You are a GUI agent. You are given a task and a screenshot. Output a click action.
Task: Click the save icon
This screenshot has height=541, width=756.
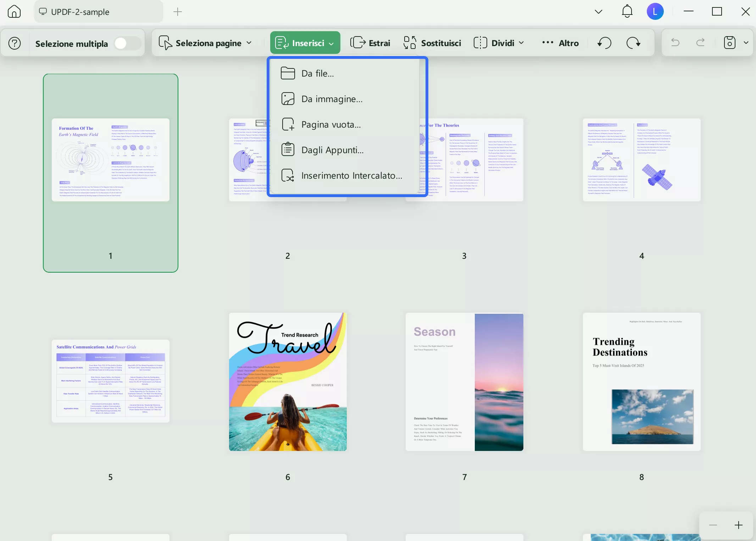coord(729,43)
